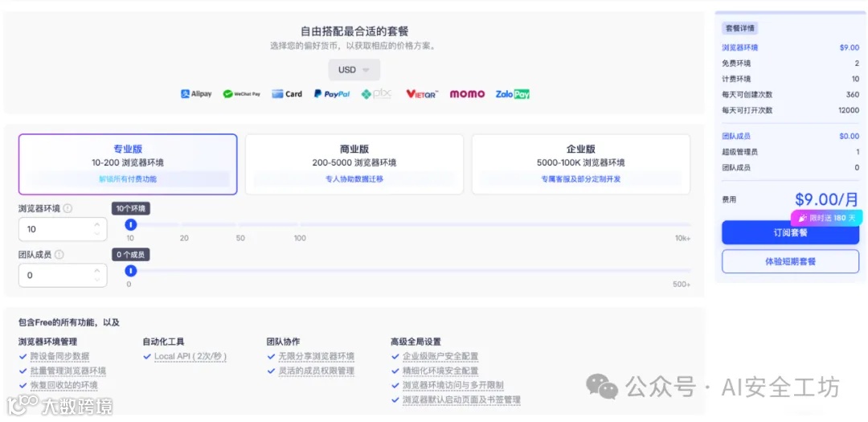
Task: Increase 浏览器环境 value with up stepper
Action: [x=97, y=224]
